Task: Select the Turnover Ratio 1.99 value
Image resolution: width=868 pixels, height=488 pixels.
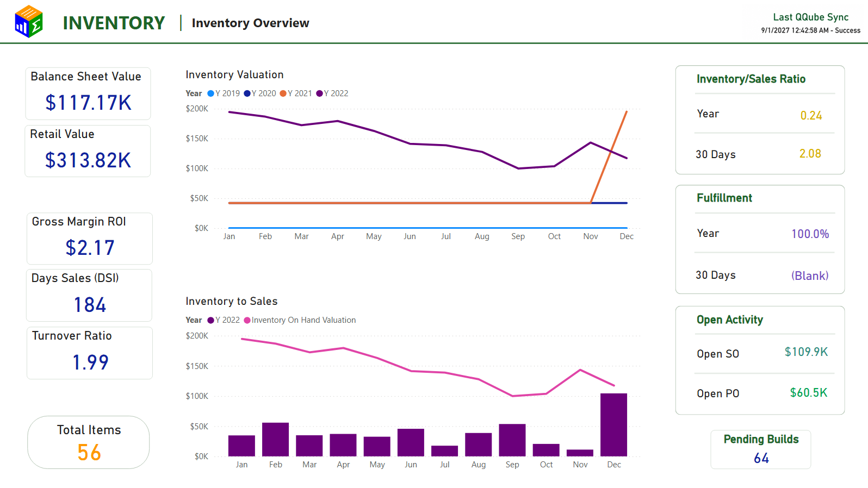Action: coord(90,362)
